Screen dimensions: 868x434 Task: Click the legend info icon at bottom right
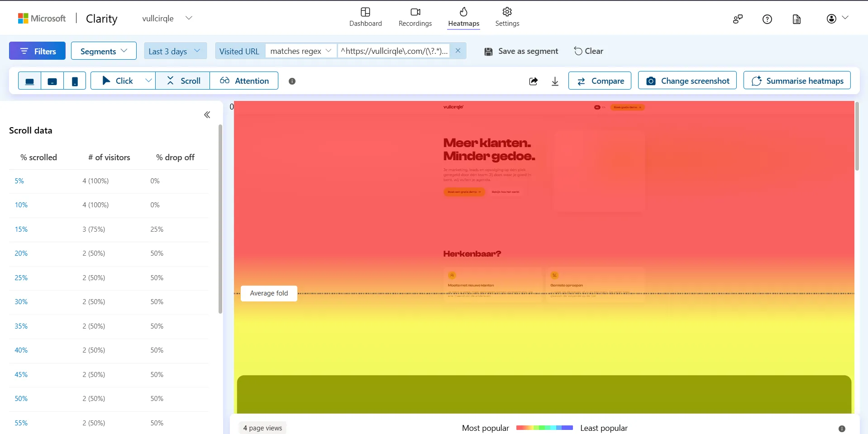842,429
